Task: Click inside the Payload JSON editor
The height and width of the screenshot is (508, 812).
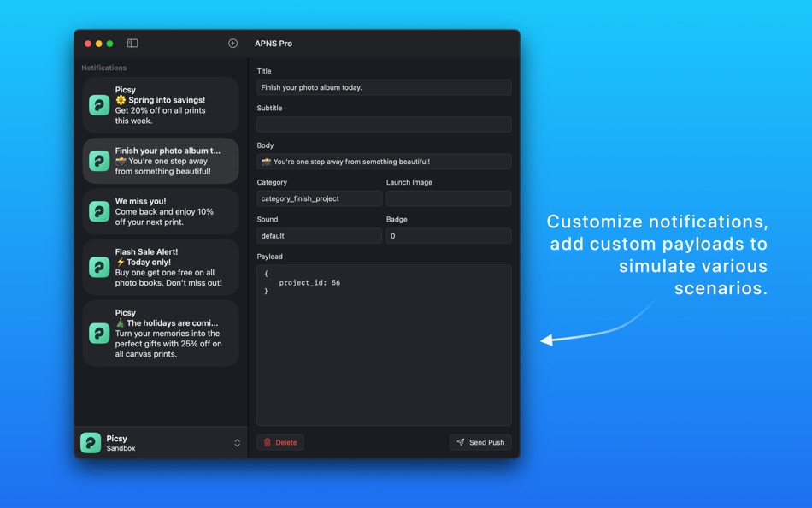Action: pos(383,342)
